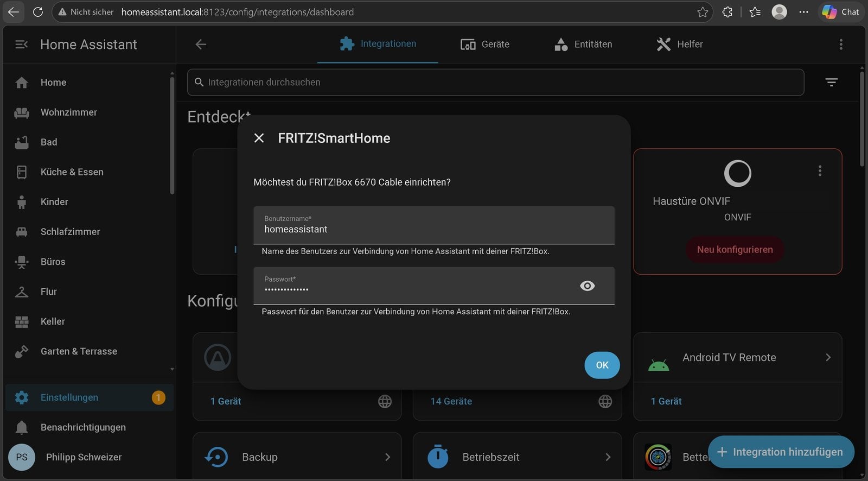The image size is (868, 481).
Task: Open the Bad dashboard
Action: tap(89, 142)
